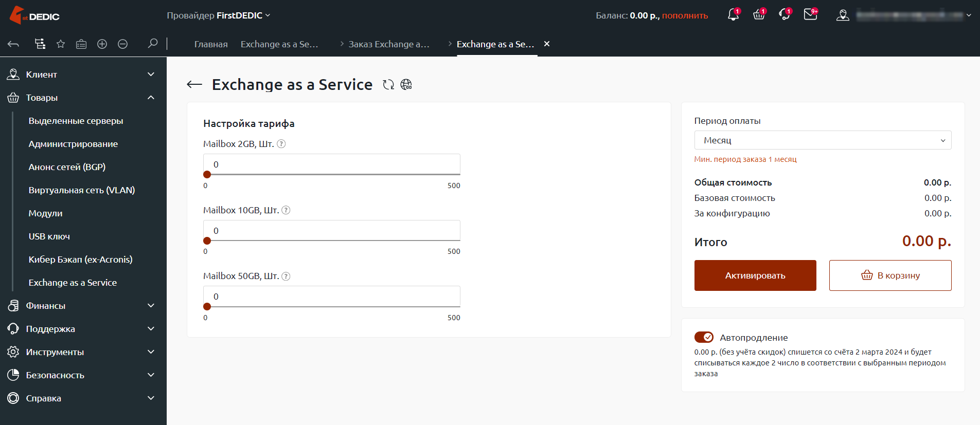Click Mailbox 50GB slider handle
The height and width of the screenshot is (425, 980).
(x=207, y=307)
